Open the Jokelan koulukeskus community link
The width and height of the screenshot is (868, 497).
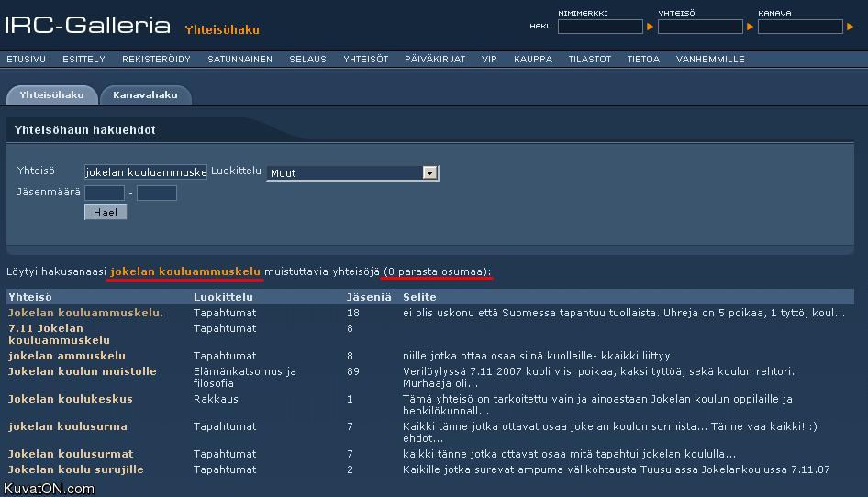(x=71, y=399)
